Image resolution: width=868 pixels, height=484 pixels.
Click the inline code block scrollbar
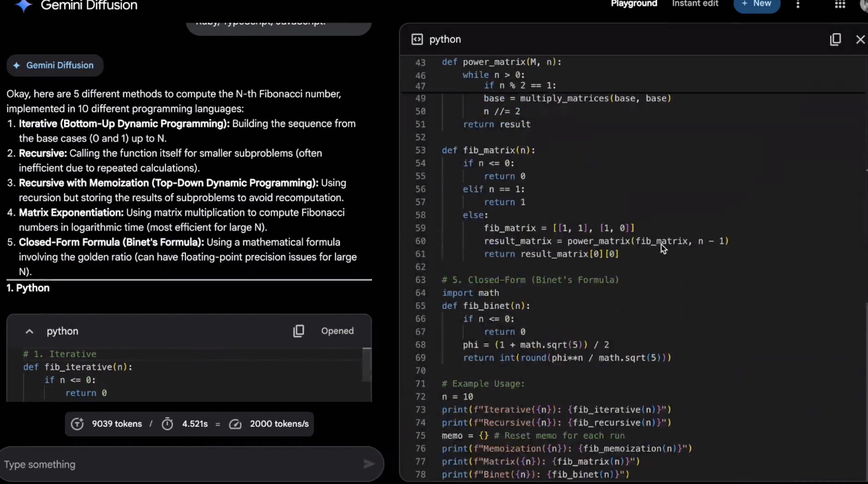366,365
